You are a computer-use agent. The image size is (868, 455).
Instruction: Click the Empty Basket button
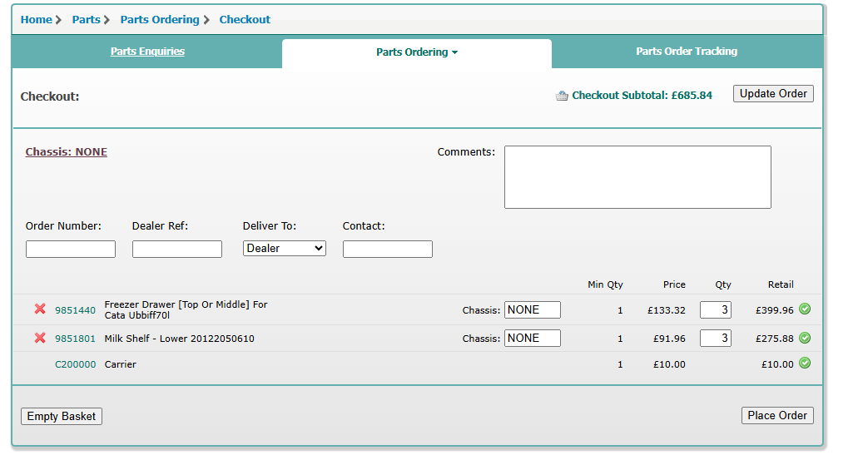(x=62, y=416)
